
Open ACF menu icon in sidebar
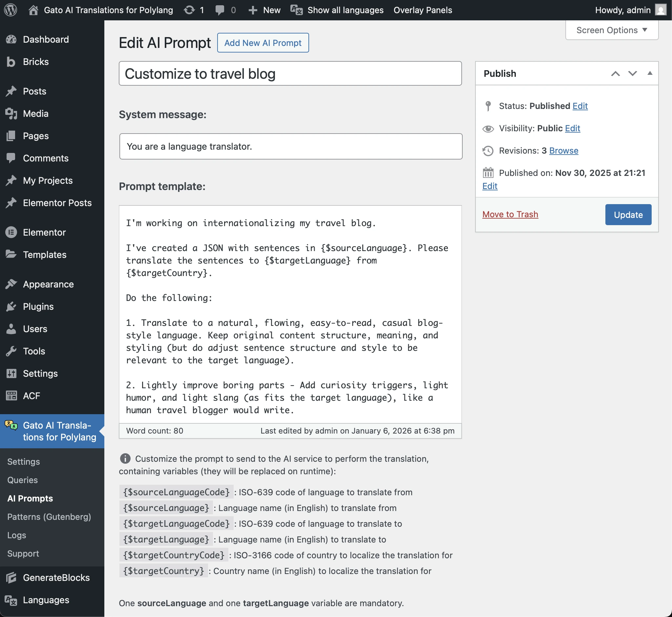(11, 396)
